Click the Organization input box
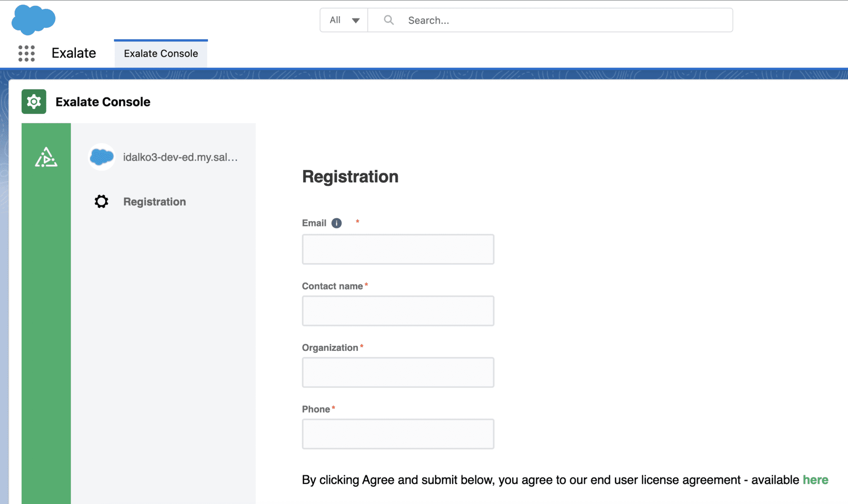This screenshot has width=848, height=504. tap(397, 372)
